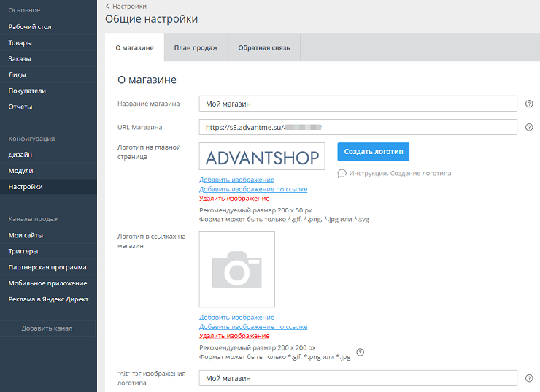
Task: Click the speech bubble icon near logo instruction
Action: 342,174
